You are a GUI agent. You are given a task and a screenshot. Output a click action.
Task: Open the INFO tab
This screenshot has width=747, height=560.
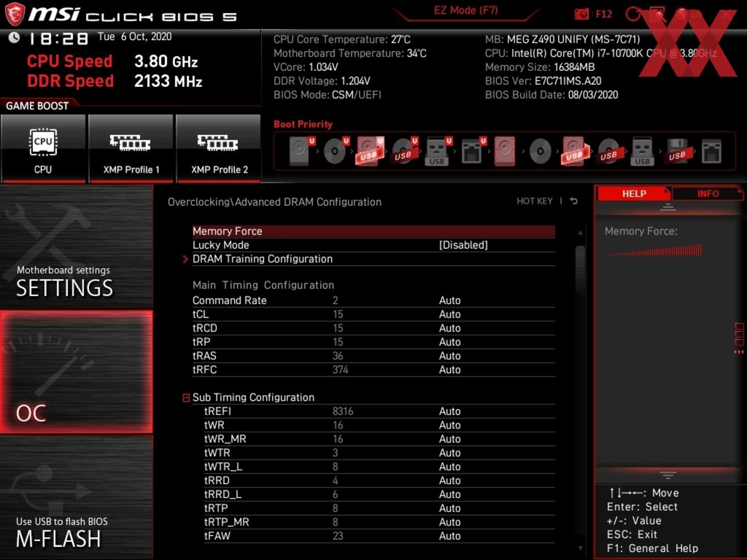pyautogui.click(x=708, y=194)
